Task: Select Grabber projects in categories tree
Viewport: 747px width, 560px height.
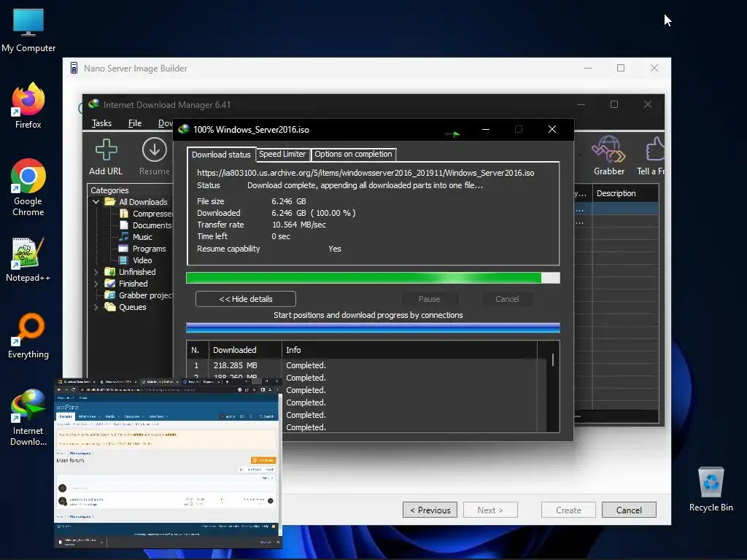Action: 139,295
